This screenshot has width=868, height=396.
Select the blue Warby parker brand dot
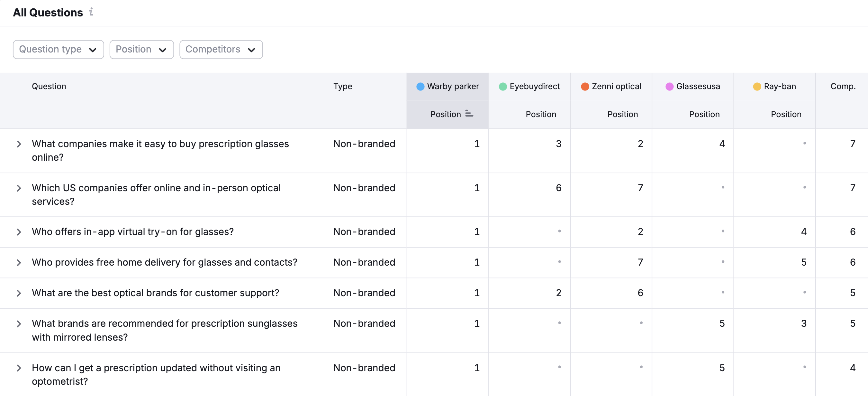point(420,86)
